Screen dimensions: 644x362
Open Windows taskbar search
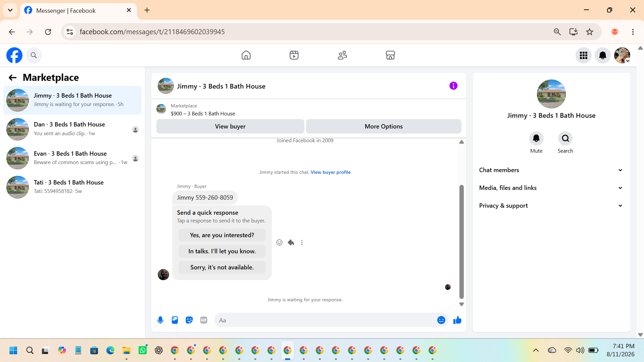point(30,350)
